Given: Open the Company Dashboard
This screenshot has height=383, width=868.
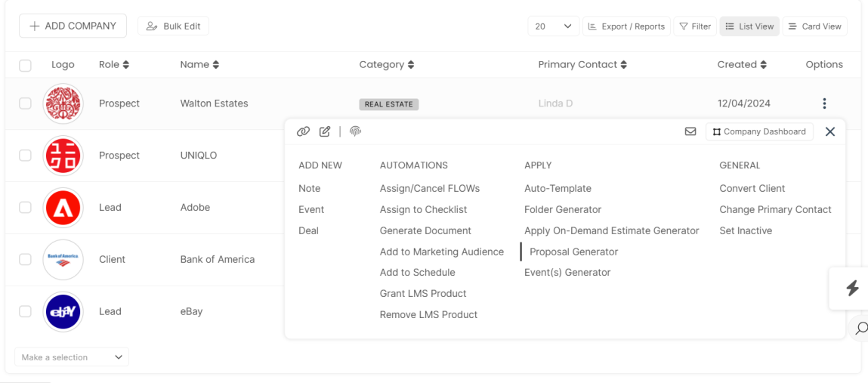Looking at the screenshot, I should click(x=759, y=131).
